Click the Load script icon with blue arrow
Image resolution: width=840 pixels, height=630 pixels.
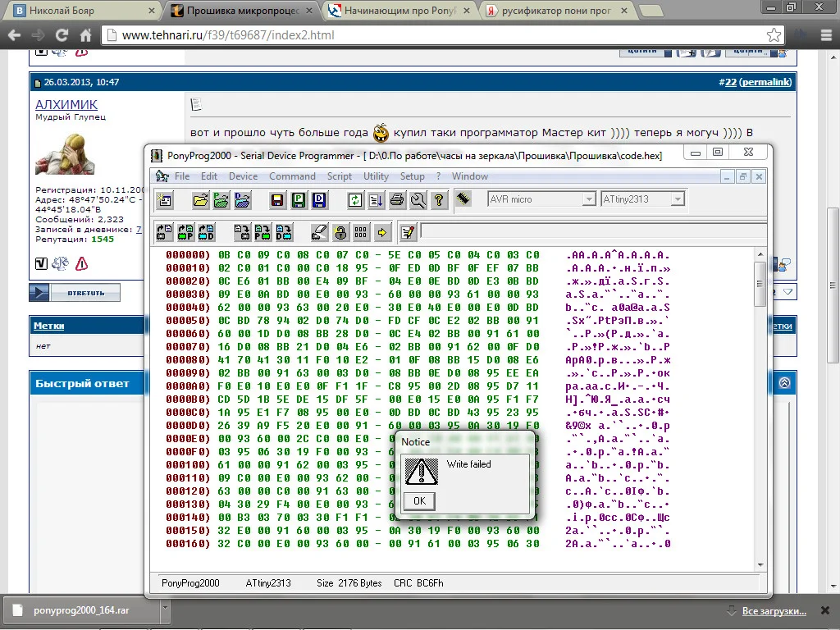click(x=376, y=200)
